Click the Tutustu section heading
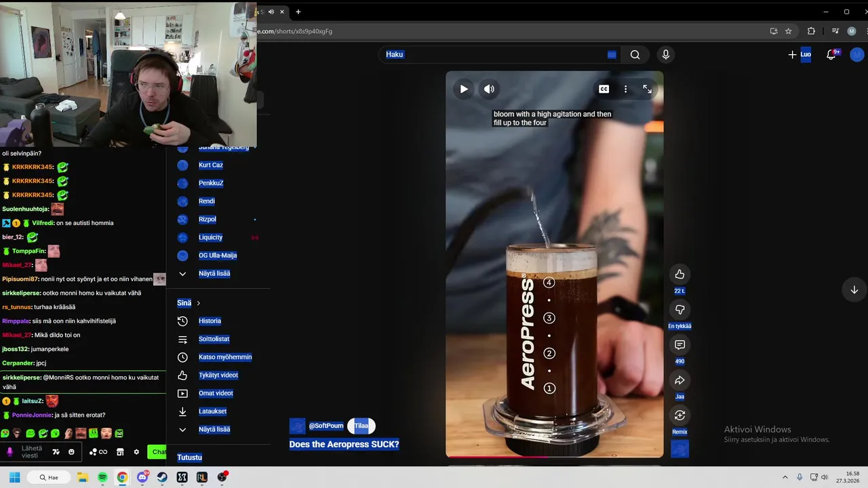Viewport: 868px width, 488px height. (x=189, y=457)
